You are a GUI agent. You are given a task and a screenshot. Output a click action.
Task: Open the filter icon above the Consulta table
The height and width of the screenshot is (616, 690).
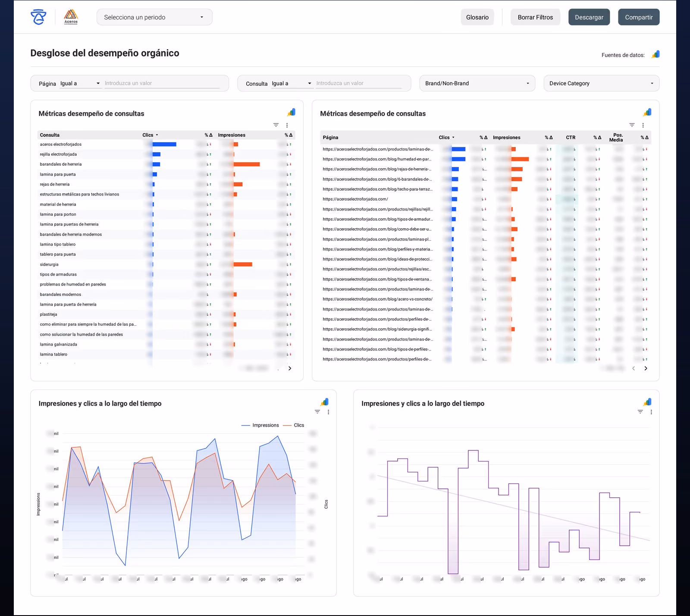(276, 125)
